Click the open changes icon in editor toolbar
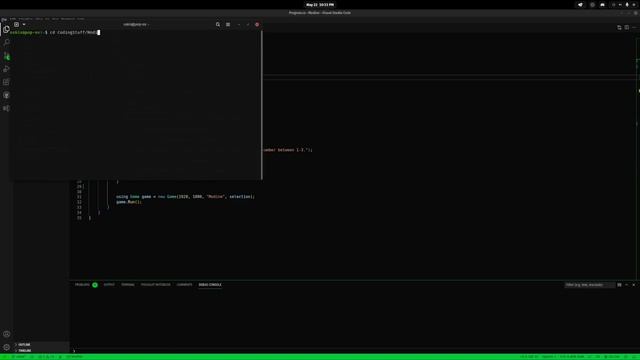The width and height of the screenshot is (640, 360). pyautogui.click(x=619, y=27)
